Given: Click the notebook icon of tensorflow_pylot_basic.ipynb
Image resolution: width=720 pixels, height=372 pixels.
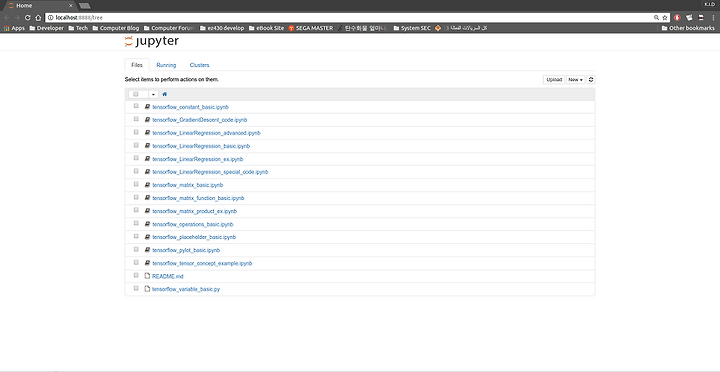Looking at the screenshot, I should click(x=147, y=250).
